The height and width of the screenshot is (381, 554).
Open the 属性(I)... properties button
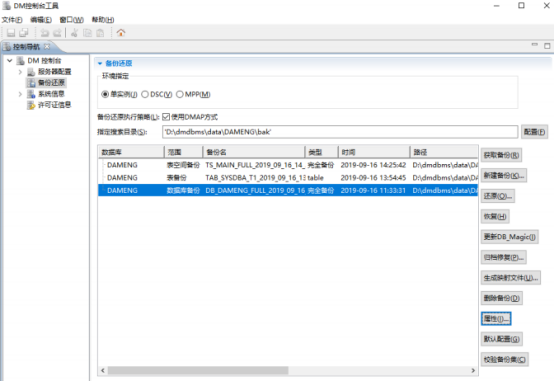coord(496,319)
